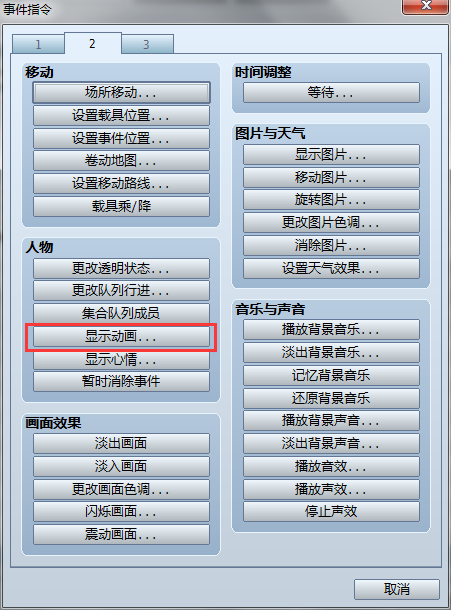
Task: Open 更改透明状态... command
Action: click(121, 268)
